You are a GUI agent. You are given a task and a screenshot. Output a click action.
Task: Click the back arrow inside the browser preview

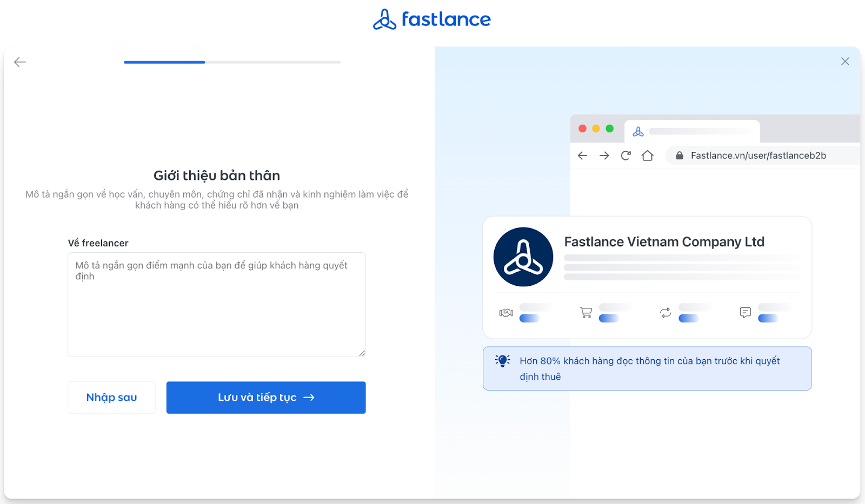[582, 156]
